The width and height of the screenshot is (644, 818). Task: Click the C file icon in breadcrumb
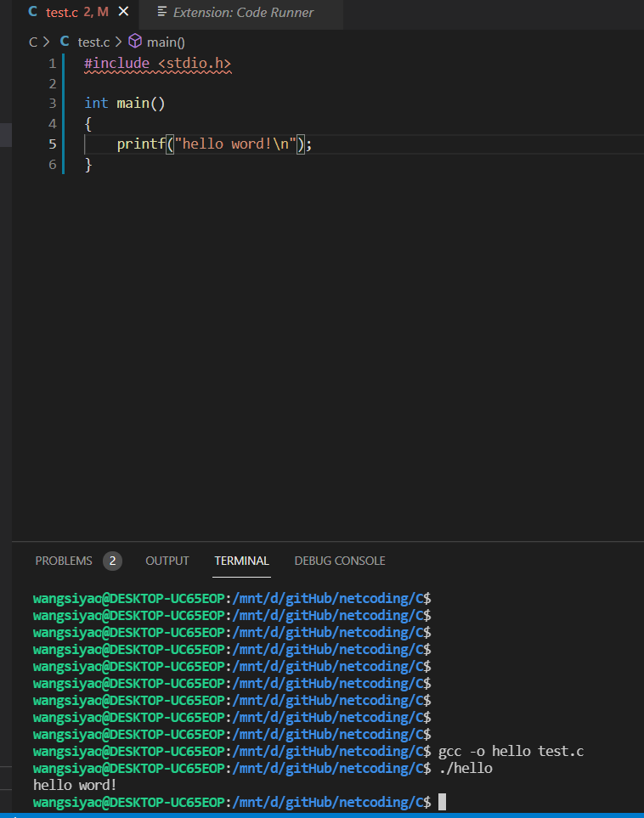[65, 42]
